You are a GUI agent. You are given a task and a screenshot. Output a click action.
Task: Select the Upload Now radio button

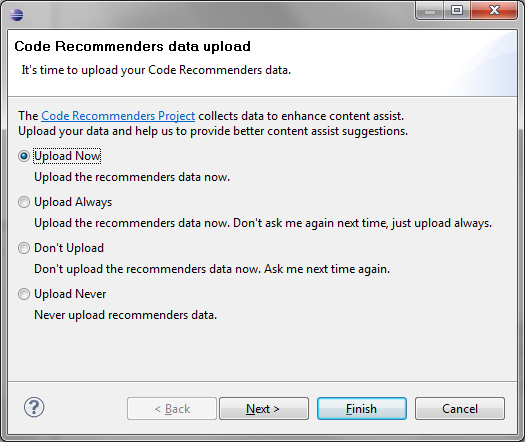pos(24,156)
